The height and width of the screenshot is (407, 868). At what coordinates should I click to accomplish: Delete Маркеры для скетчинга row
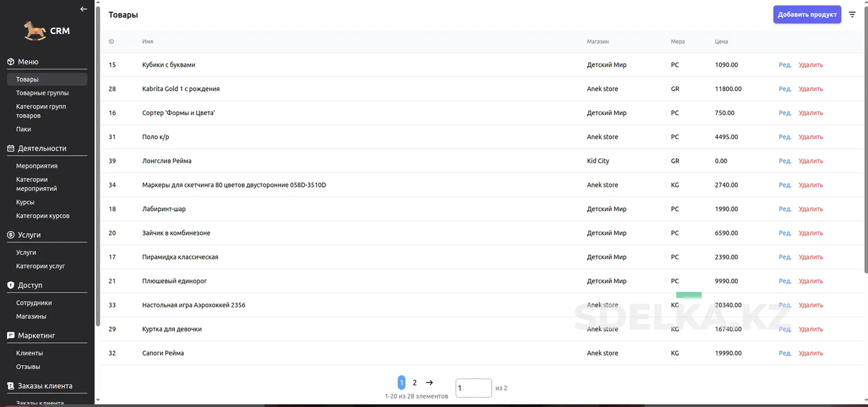[810, 185]
